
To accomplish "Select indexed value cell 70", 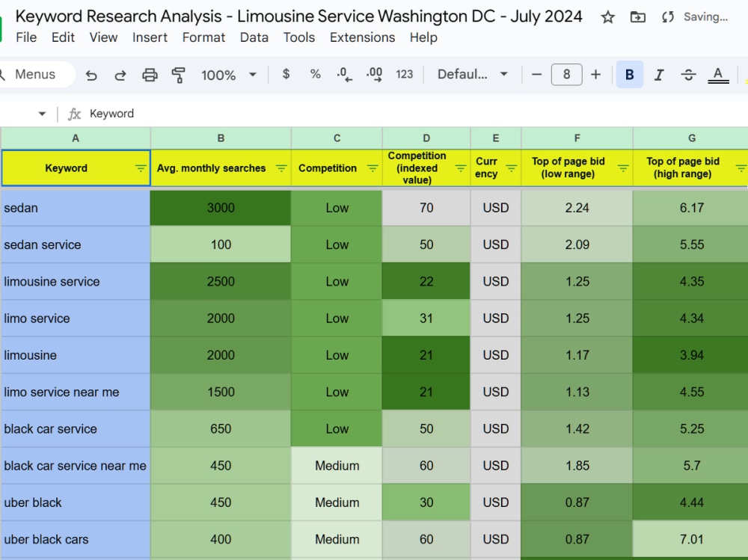I will coord(426,208).
